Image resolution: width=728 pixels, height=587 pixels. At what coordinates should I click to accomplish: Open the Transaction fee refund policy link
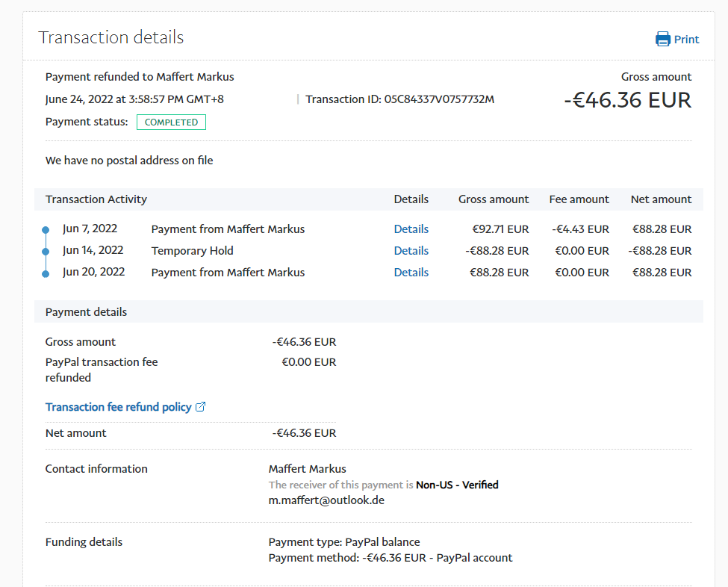point(118,407)
